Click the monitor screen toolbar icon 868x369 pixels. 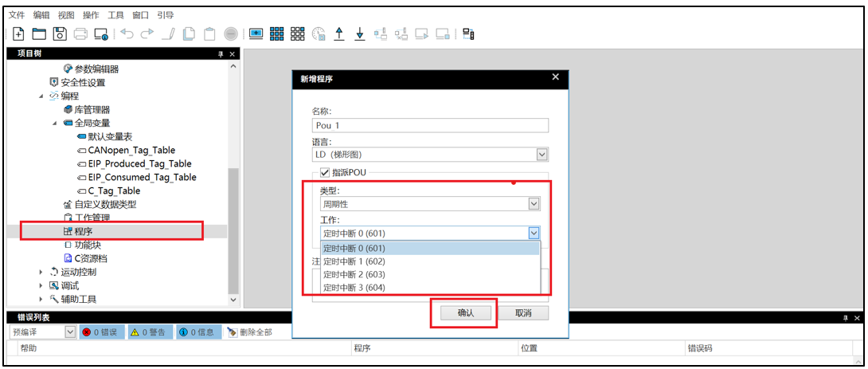click(256, 33)
